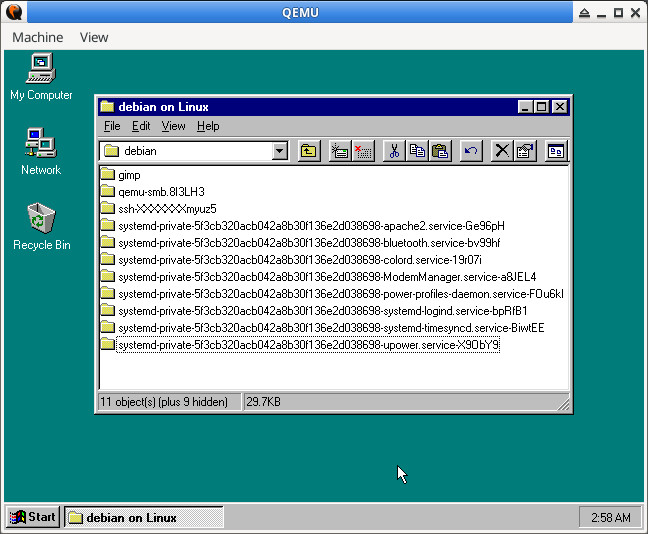This screenshot has width=648, height=534.
Task: Click the debian on Linux taskbar button
Action: pyautogui.click(x=144, y=517)
